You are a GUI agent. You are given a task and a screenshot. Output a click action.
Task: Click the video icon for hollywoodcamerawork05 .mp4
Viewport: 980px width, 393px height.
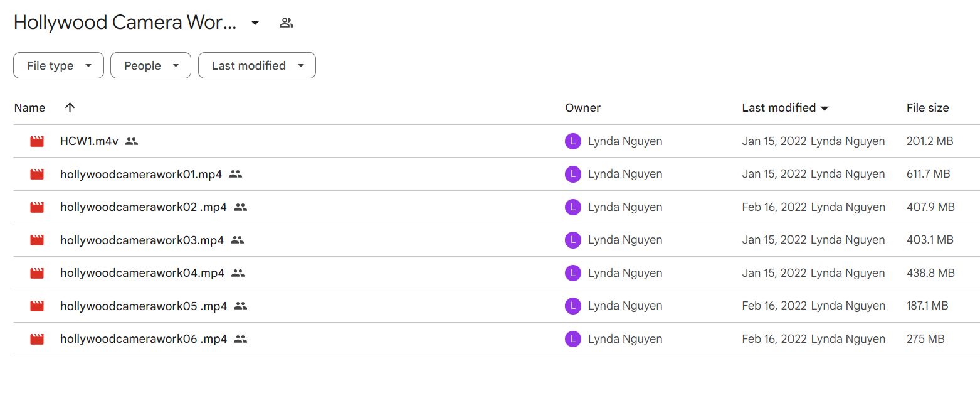tap(37, 306)
